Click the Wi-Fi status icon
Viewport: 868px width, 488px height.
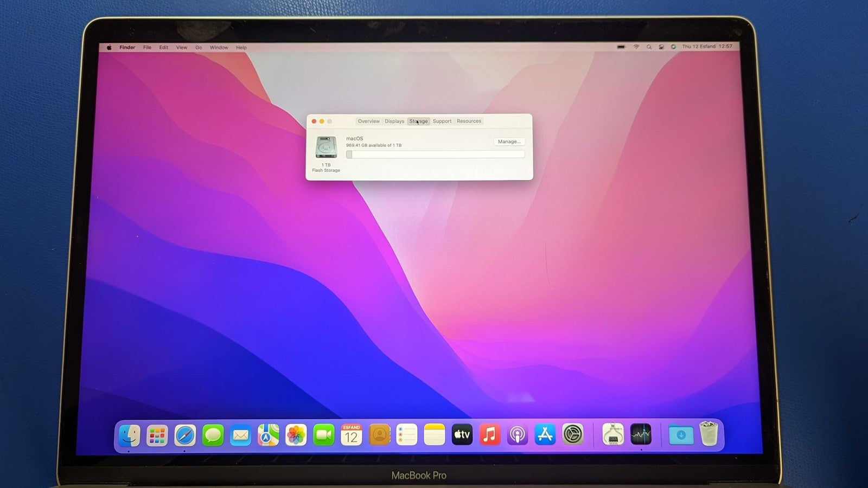tap(636, 47)
